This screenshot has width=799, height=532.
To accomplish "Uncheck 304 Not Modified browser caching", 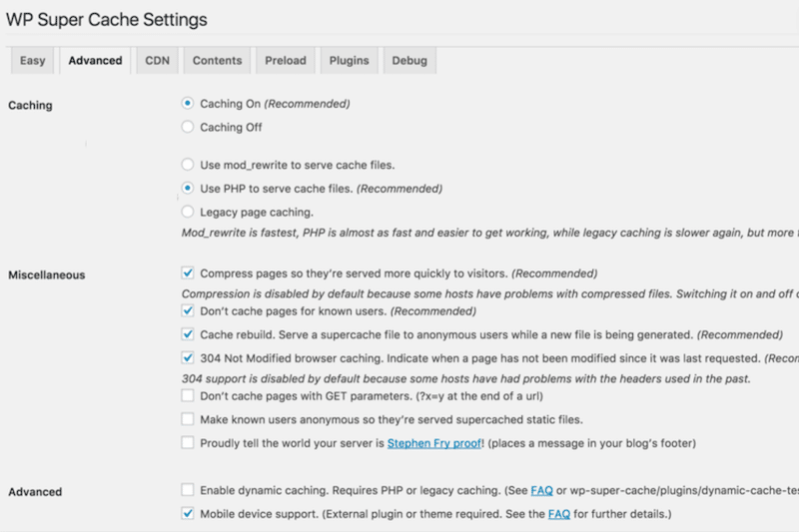I will [x=188, y=358].
